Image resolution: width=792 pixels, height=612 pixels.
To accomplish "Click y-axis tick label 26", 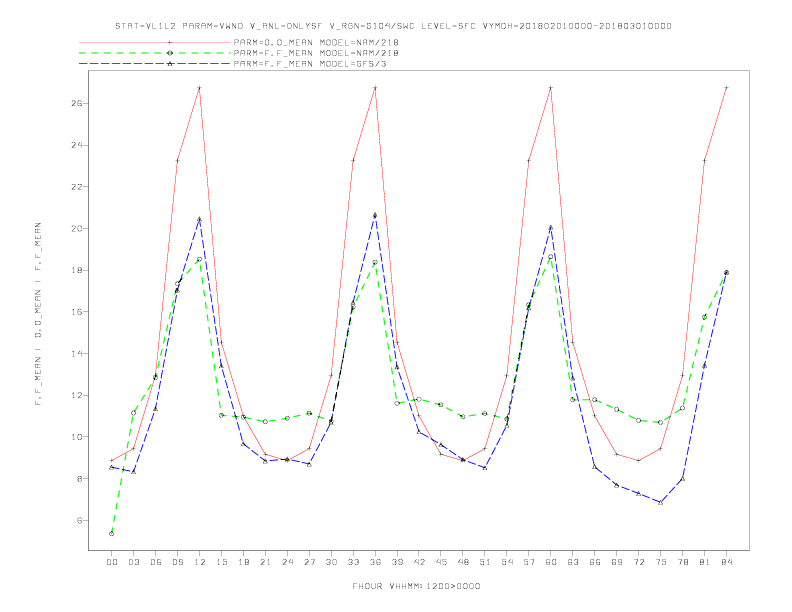I will click(77, 104).
